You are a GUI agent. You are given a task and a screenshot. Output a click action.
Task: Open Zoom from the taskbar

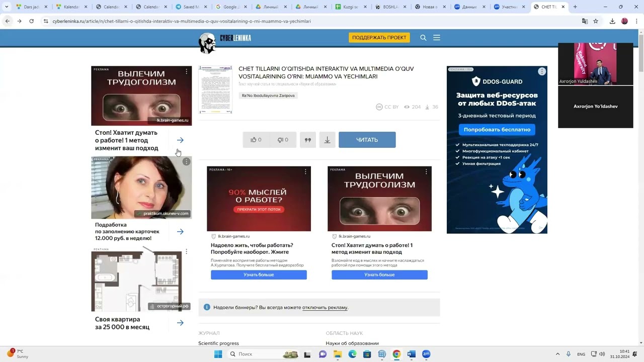[x=426, y=354]
